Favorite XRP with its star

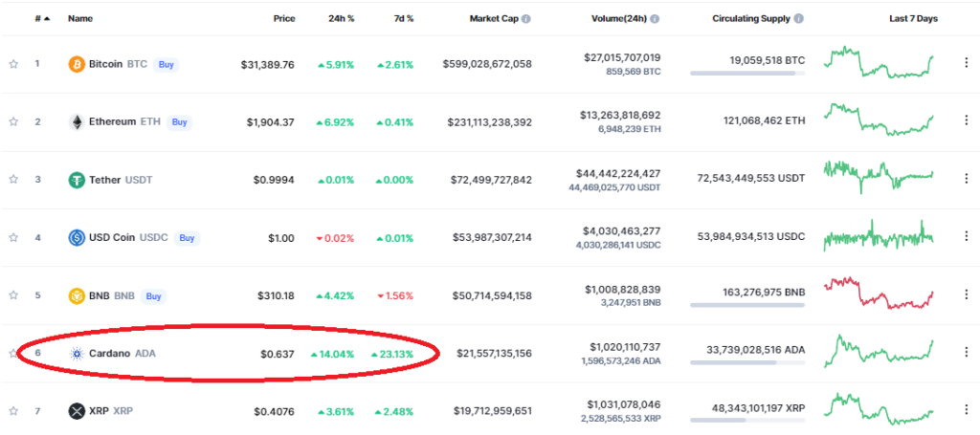(13, 411)
